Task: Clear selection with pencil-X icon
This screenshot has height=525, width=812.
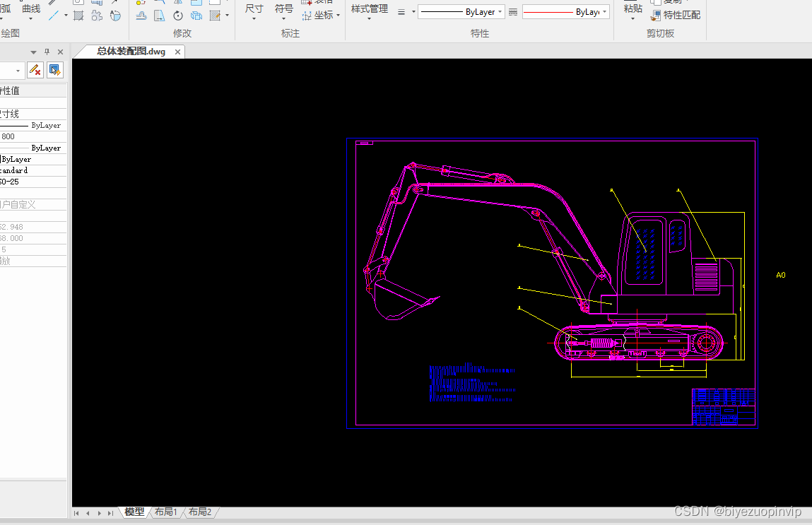Action: 35,70
